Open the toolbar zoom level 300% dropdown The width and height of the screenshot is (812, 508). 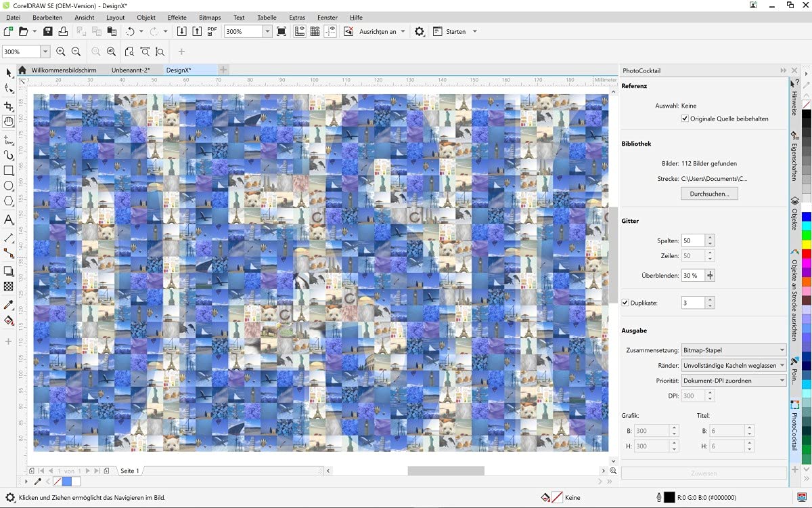(267, 31)
